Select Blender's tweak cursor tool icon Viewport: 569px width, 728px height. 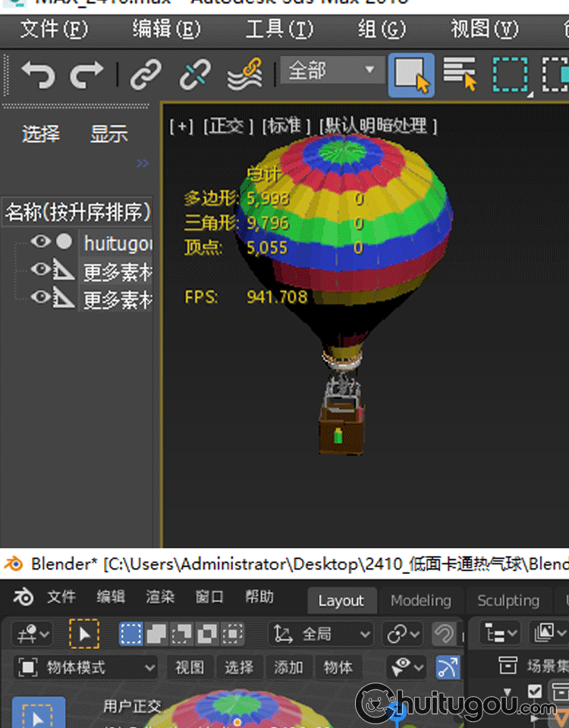point(84,633)
